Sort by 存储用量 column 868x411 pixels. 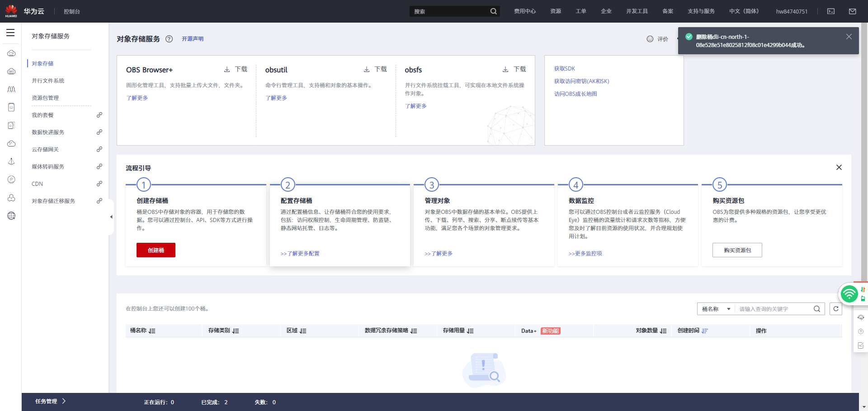coord(470,331)
